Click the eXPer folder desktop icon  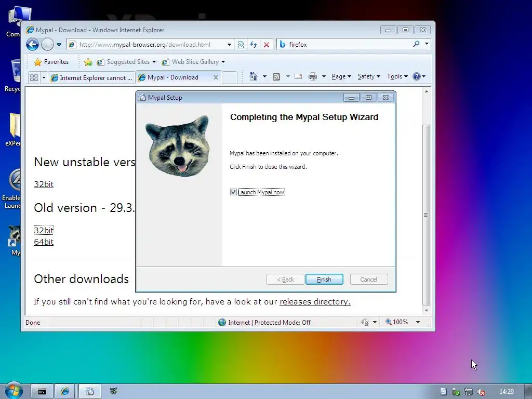pos(14,129)
